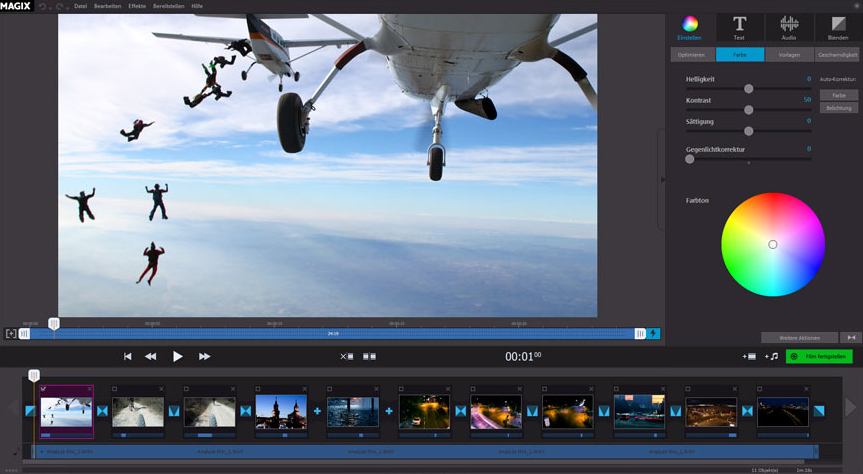
Task: Click the Belichtung auto-correction button
Action: 839,108
